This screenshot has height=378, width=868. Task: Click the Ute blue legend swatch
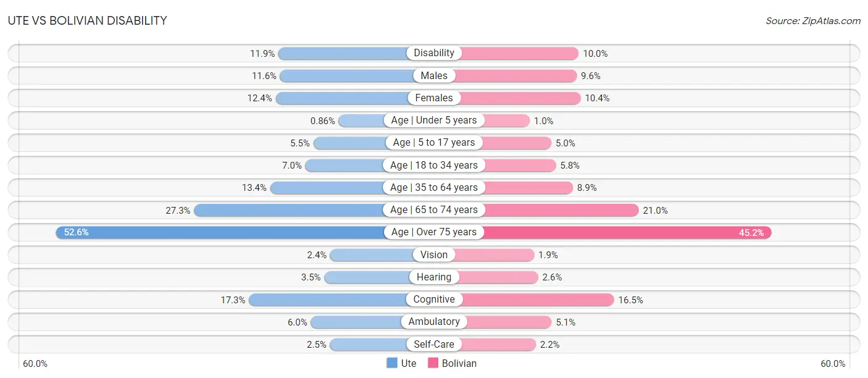tap(392, 363)
